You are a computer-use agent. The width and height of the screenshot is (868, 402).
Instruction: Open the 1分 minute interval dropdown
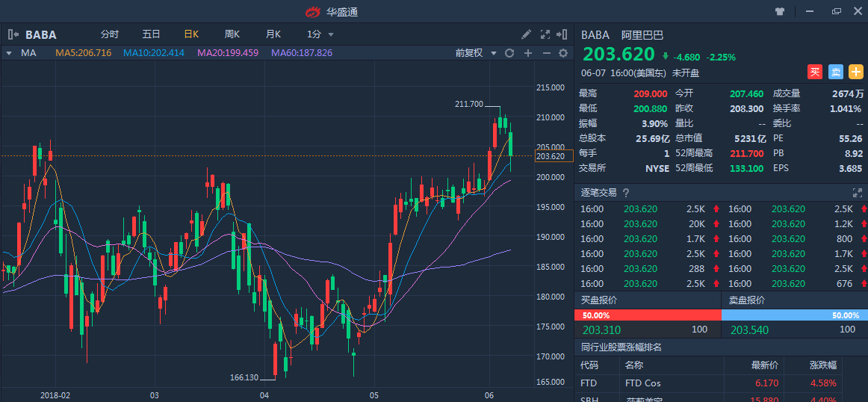(x=320, y=34)
